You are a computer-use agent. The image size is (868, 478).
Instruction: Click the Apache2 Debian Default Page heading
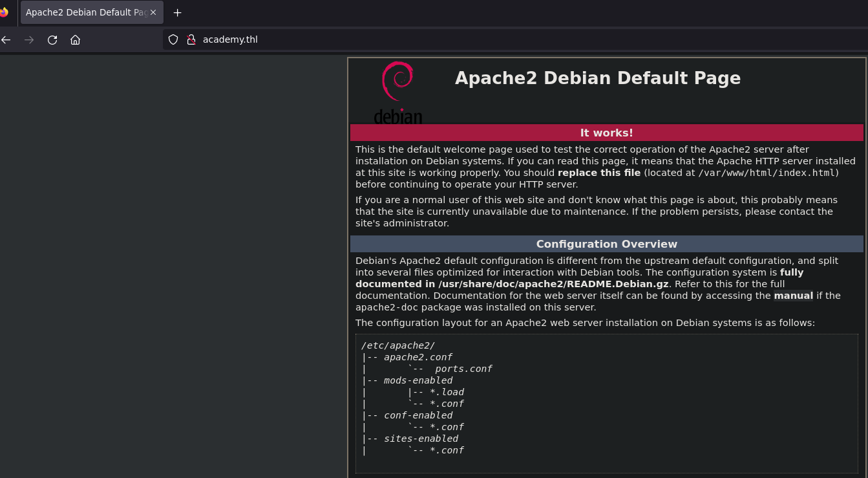[597, 78]
